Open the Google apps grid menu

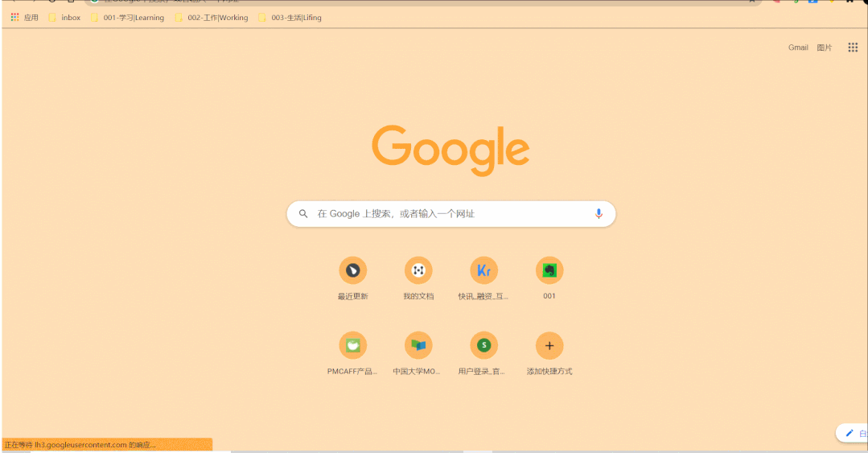853,47
